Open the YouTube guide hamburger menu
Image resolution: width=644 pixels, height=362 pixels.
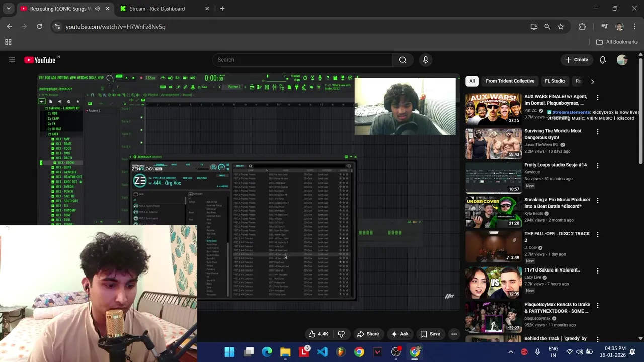coord(12,60)
